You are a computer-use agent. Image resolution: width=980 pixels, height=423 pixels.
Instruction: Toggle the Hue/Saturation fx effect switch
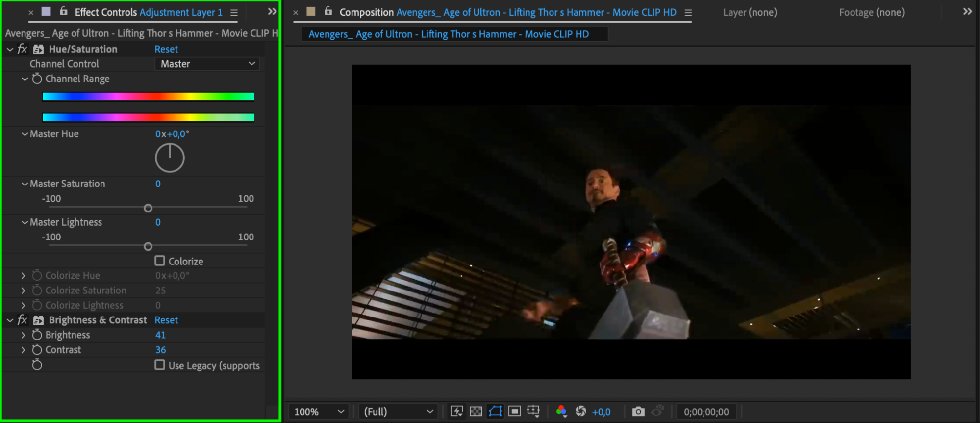(x=22, y=49)
